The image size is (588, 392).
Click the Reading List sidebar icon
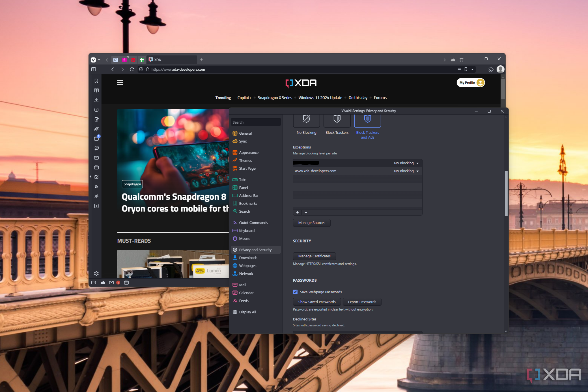click(96, 91)
